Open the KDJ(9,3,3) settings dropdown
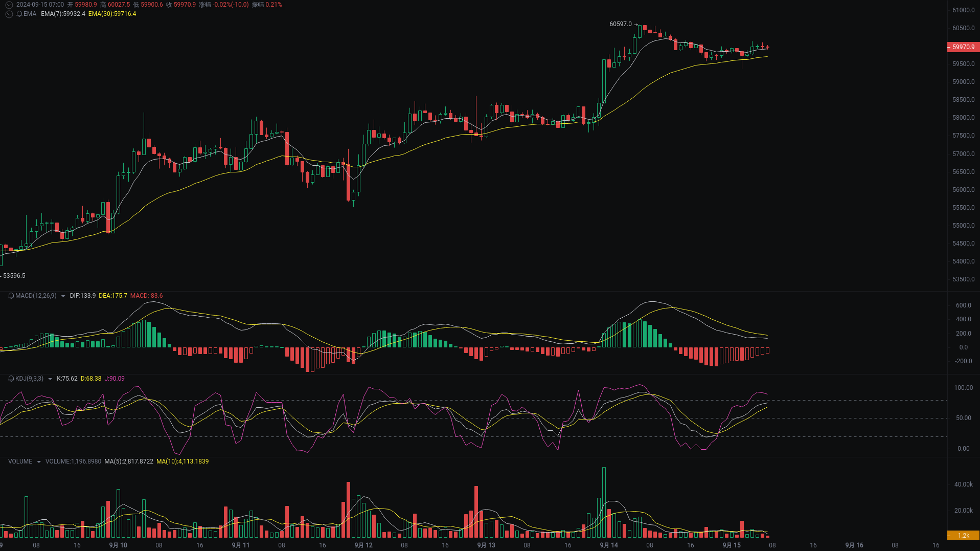Image resolution: width=980 pixels, height=551 pixels. pyautogui.click(x=50, y=379)
